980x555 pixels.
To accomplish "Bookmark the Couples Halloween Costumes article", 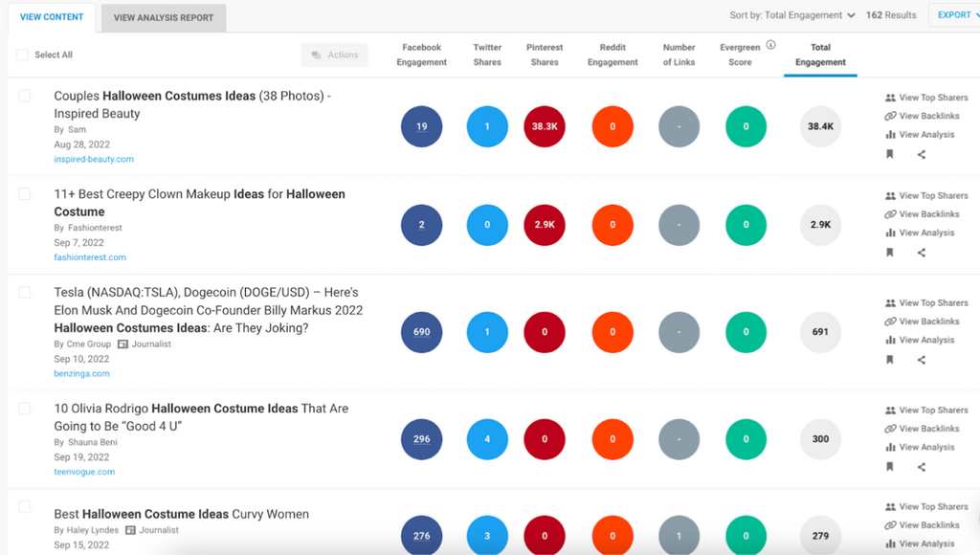I will point(889,154).
